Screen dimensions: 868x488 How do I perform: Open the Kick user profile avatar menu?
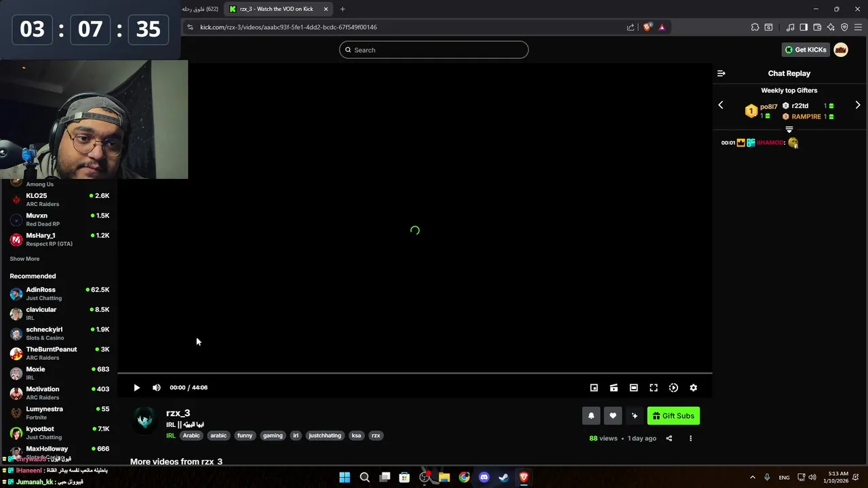(x=841, y=49)
